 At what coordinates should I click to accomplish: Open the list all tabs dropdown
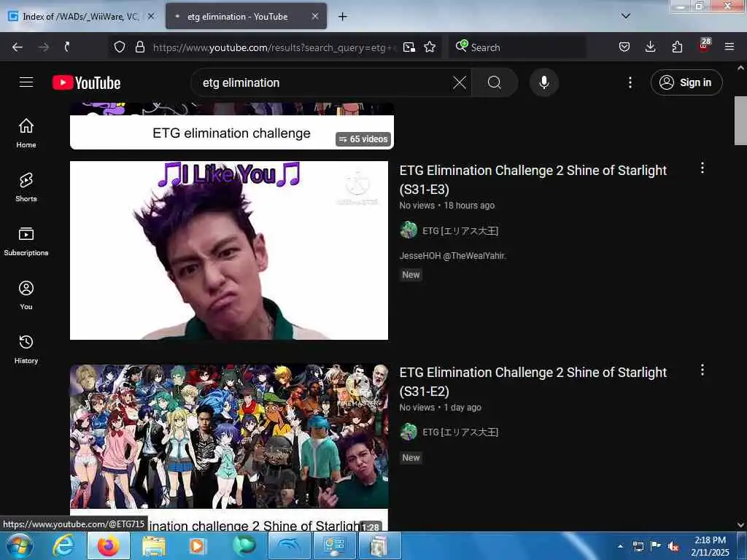coord(626,16)
